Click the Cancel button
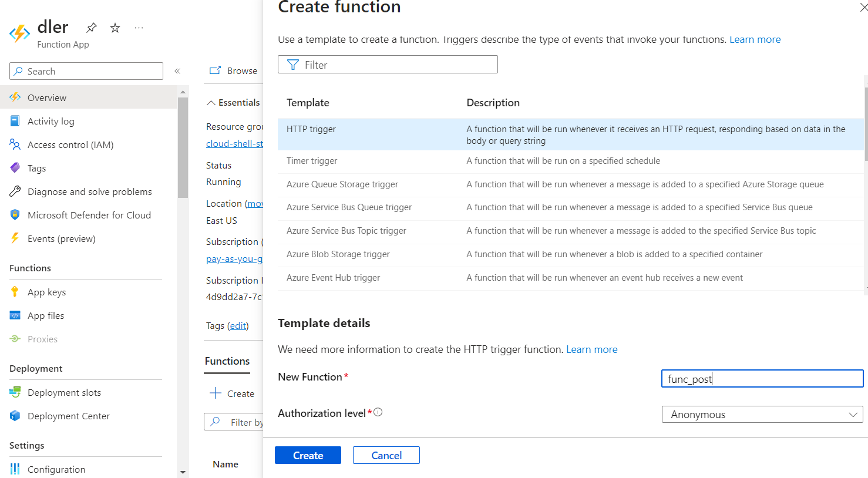868x478 pixels. pos(386,455)
